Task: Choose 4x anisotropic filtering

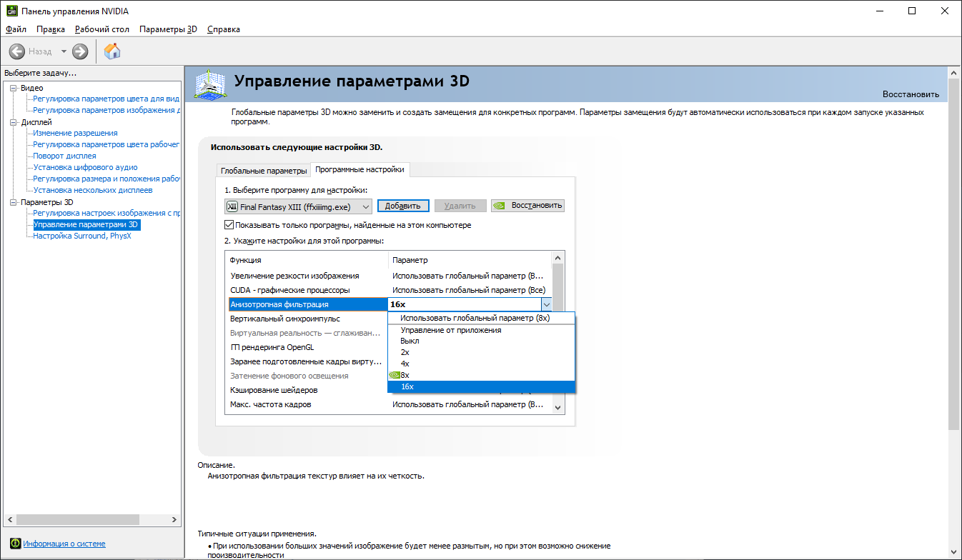Action: click(x=481, y=364)
